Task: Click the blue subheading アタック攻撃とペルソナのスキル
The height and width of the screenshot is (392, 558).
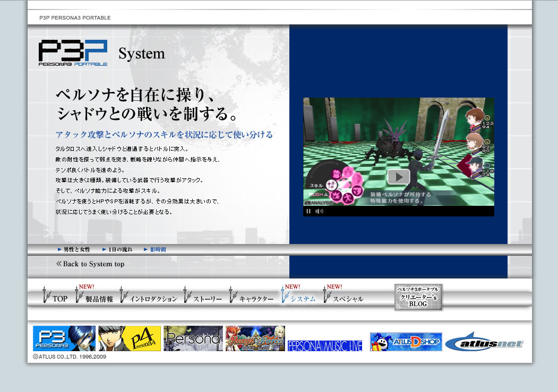Action: [x=164, y=135]
